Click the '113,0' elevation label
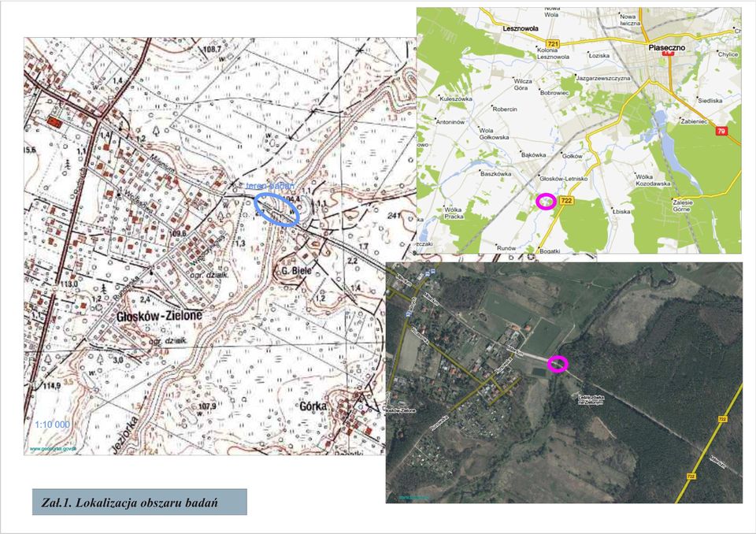Image resolution: width=756 pixels, height=534 pixels. click(69, 284)
